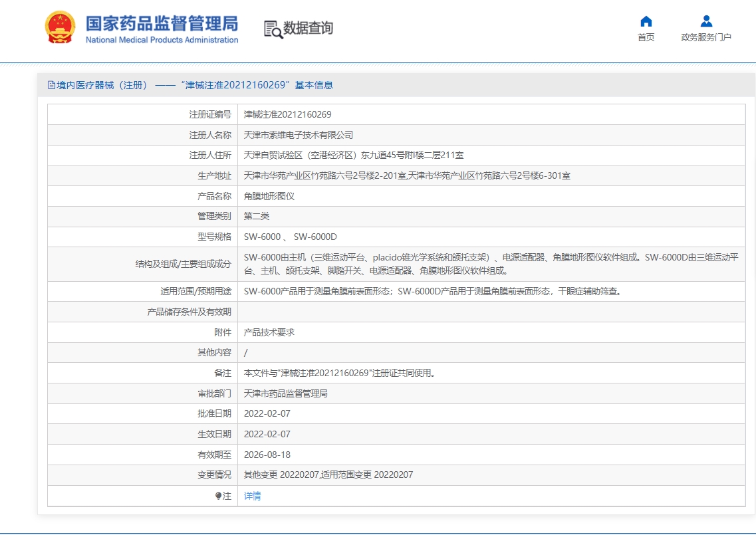
Task: Click 首页 text link
Action: pyautogui.click(x=646, y=38)
